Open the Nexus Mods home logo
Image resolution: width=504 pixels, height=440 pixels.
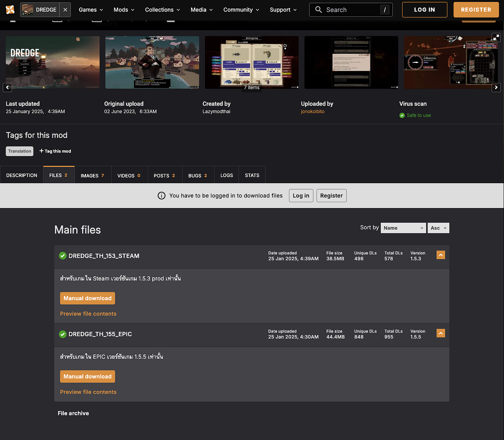tap(10, 9)
